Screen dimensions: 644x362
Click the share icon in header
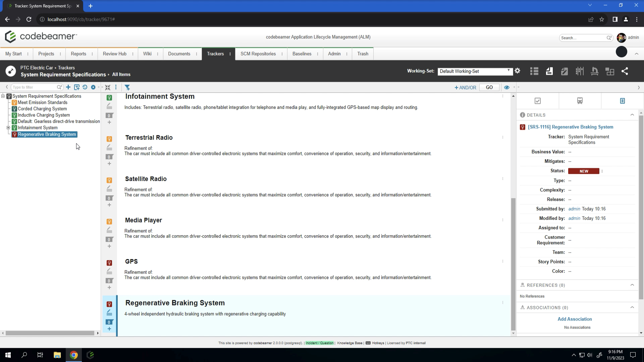[x=625, y=71]
